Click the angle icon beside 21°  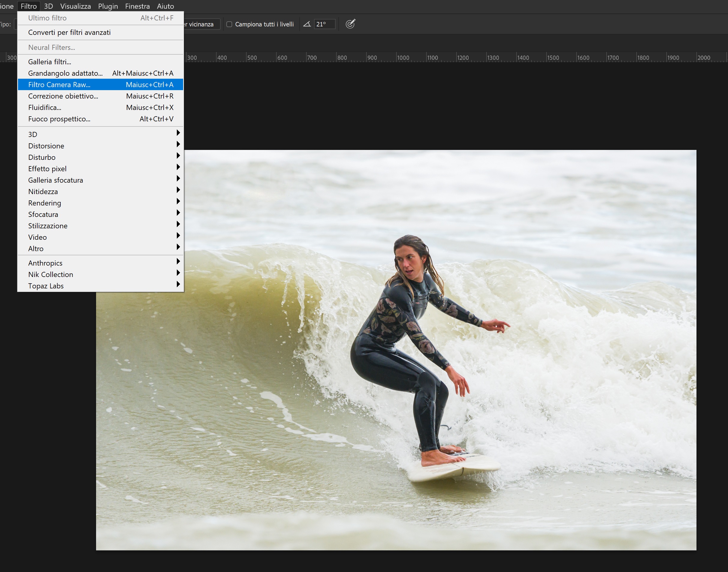click(307, 24)
